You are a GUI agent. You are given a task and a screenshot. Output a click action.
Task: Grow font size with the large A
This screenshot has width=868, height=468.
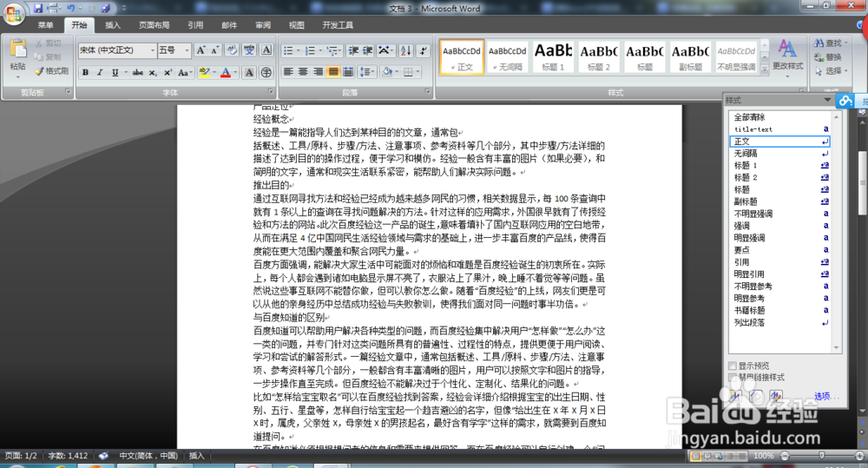pos(201,50)
